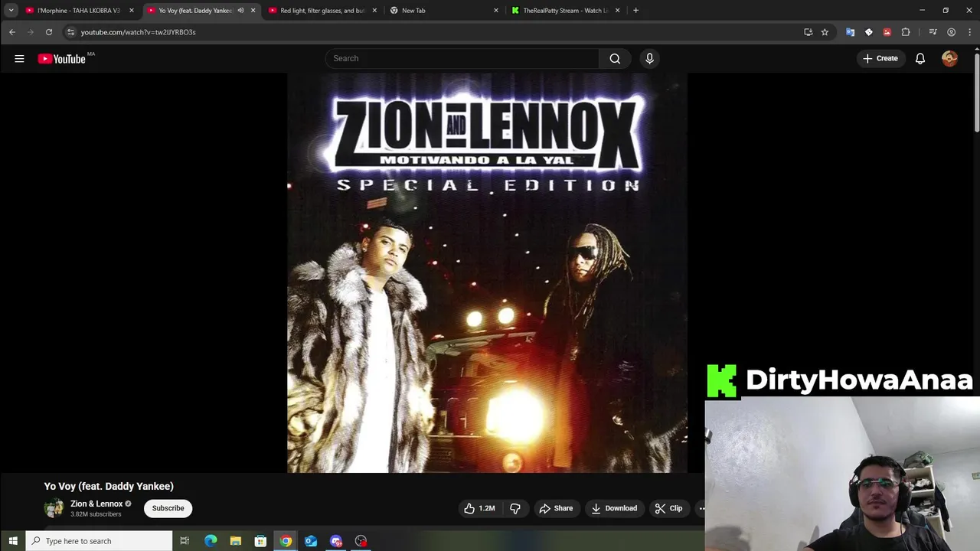The height and width of the screenshot is (551, 980).
Task: Click the Share button
Action: (556, 508)
